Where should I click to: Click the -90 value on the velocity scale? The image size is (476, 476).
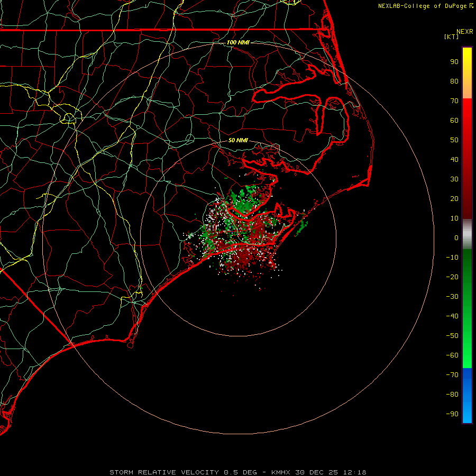pyautogui.click(x=452, y=414)
